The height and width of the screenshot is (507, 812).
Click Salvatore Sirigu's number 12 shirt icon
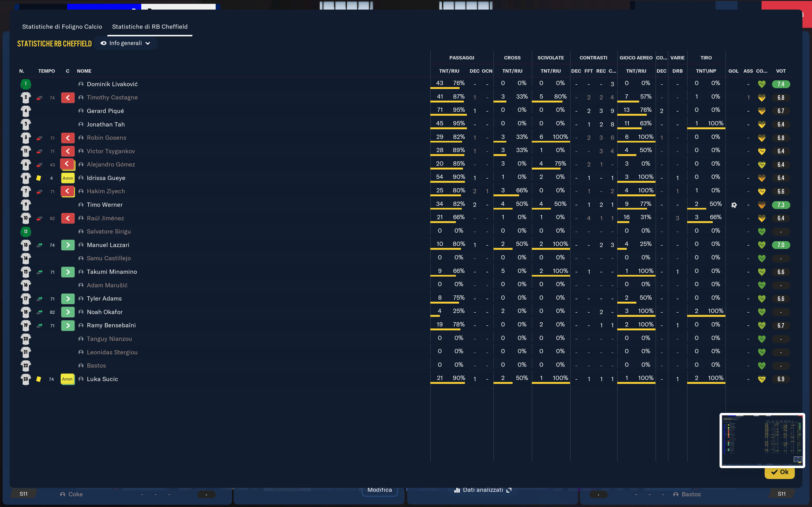point(25,231)
